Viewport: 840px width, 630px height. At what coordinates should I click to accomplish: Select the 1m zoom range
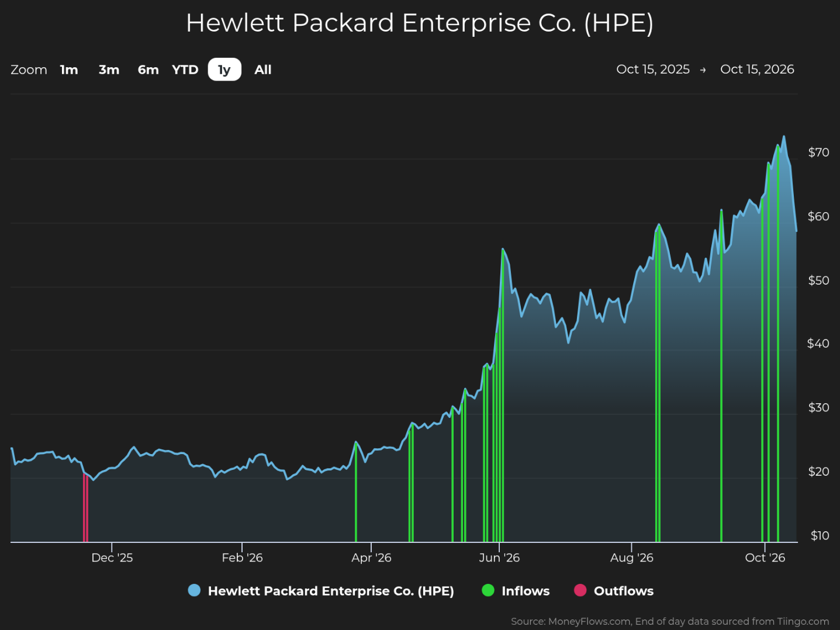69,70
